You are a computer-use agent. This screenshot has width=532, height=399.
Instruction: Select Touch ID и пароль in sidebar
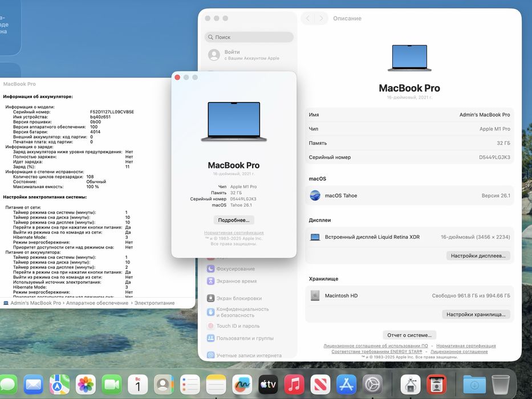coord(238,325)
